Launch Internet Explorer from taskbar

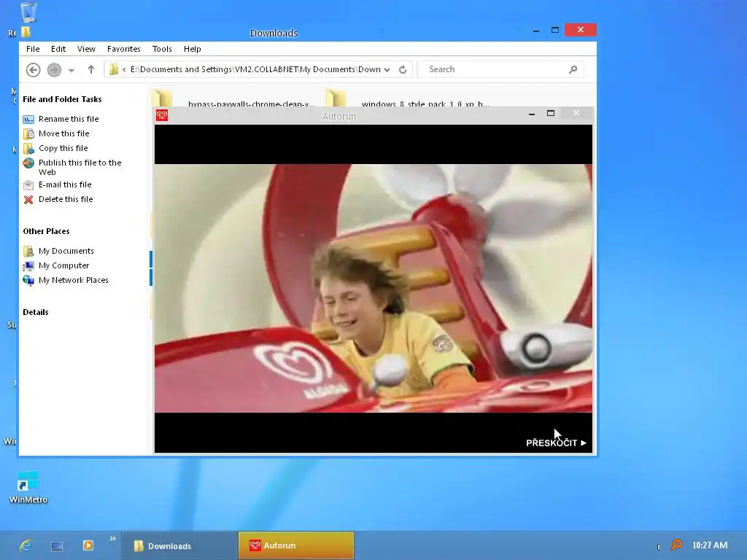click(26, 545)
